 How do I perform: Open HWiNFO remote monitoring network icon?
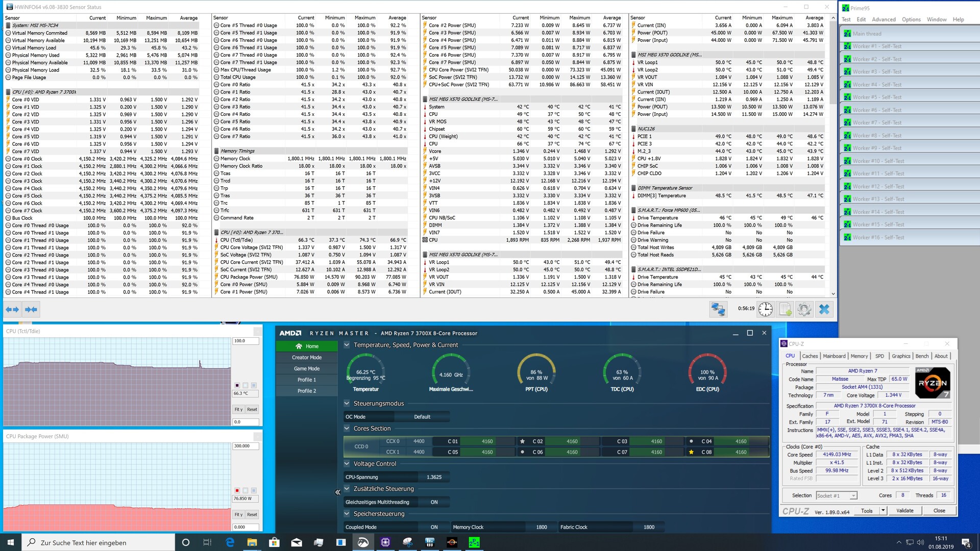point(718,309)
